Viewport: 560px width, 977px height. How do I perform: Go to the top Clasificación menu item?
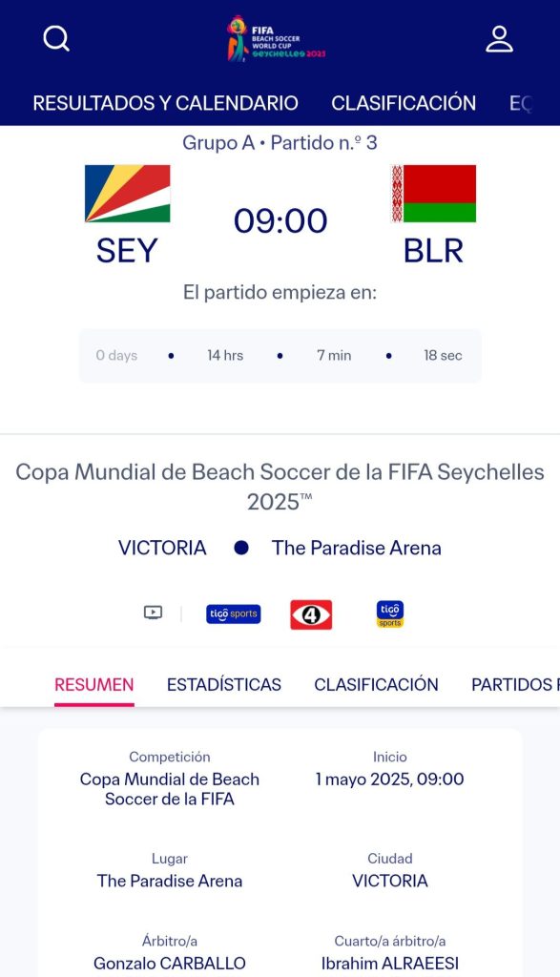point(404,103)
